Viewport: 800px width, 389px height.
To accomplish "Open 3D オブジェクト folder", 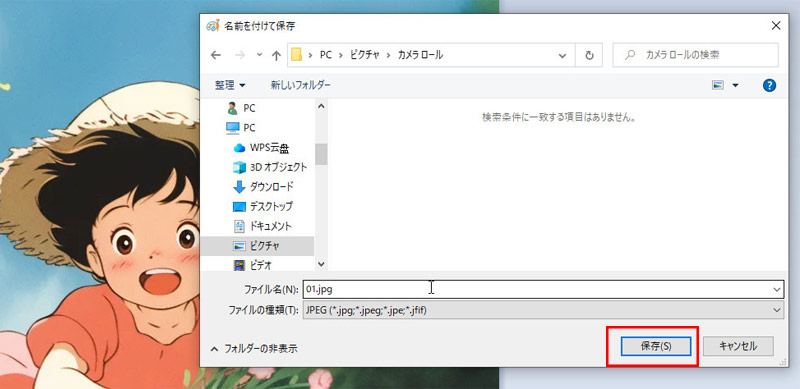I will [270, 167].
